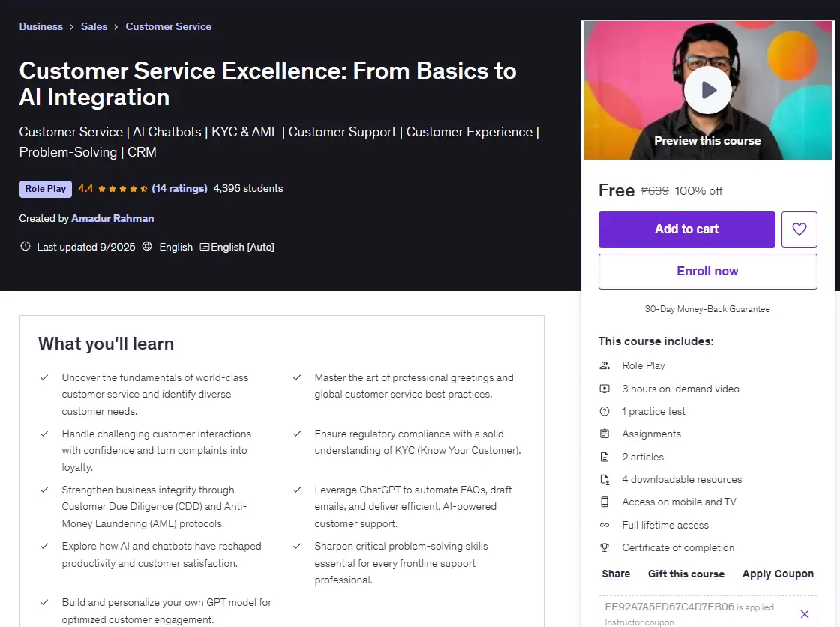This screenshot has height=627, width=840.
Task: Open instructor Amadur Rahman's profile
Action: pos(112,218)
